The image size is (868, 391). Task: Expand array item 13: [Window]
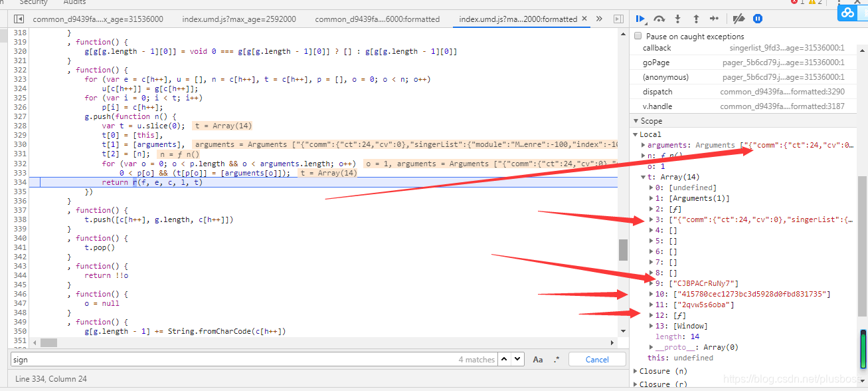coord(651,326)
